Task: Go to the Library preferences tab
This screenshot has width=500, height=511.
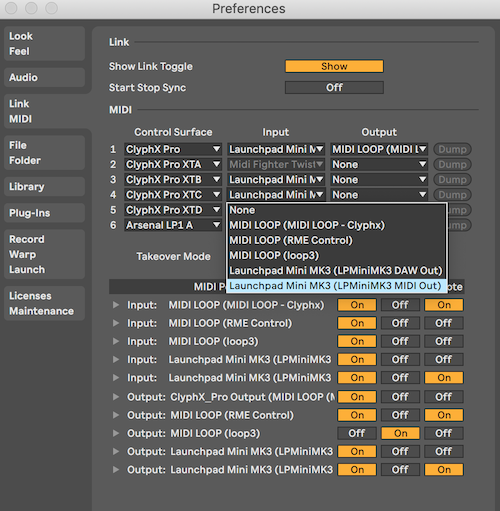Action: point(44,187)
